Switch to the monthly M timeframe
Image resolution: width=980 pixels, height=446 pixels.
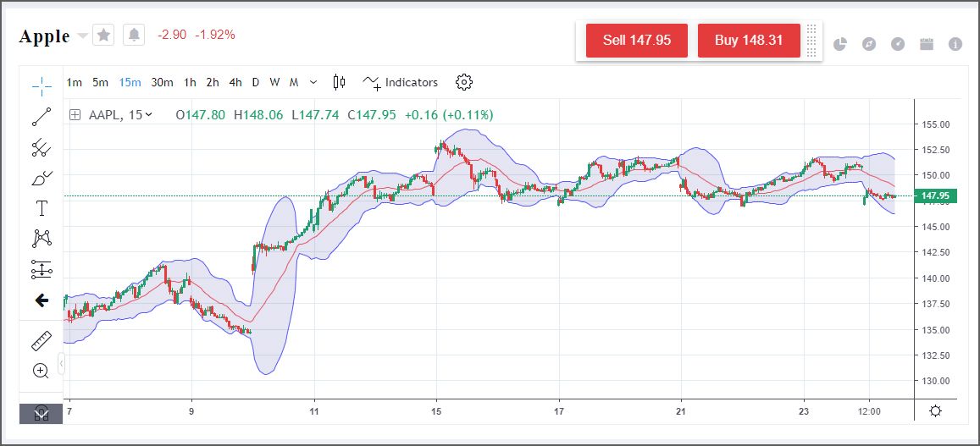pyautogui.click(x=294, y=82)
